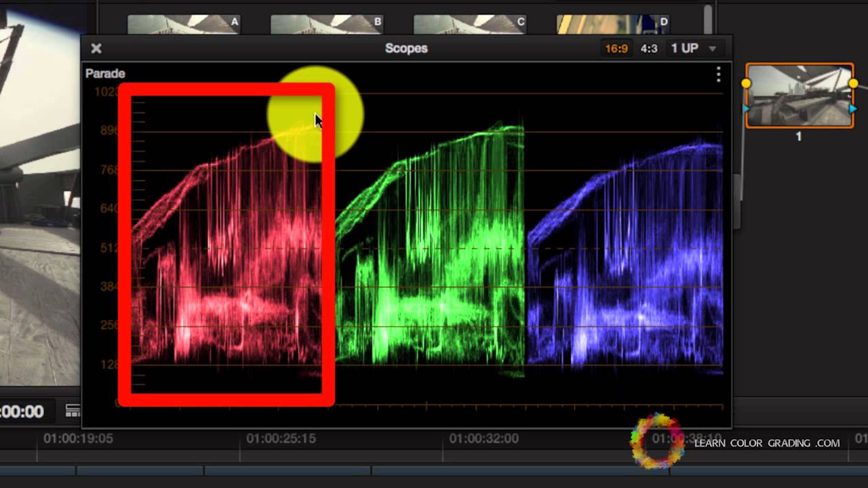Image resolution: width=868 pixels, height=488 pixels.
Task: Click the viewer timecode display ending 00:00
Action: (x=22, y=411)
